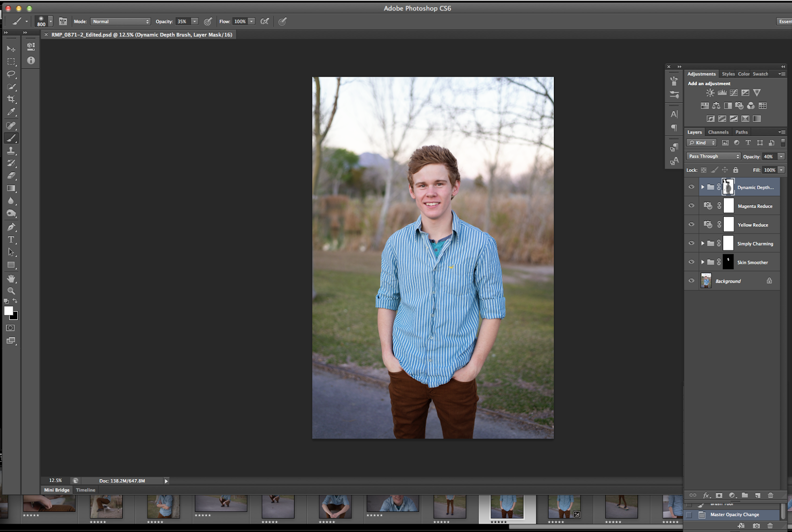
Task: Select the Magenta Reduce layer mask thumbnail
Action: click(x=729, y=206)
